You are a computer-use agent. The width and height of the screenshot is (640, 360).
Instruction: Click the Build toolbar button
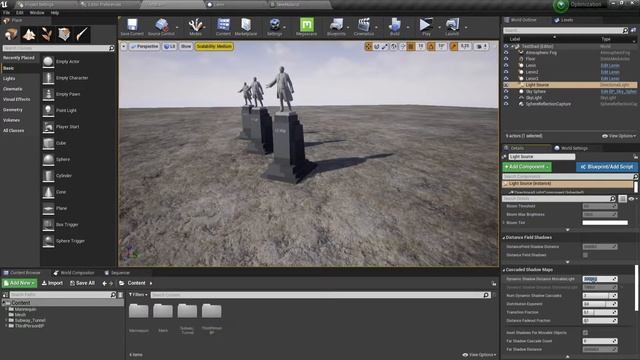[x=395, y=27]
